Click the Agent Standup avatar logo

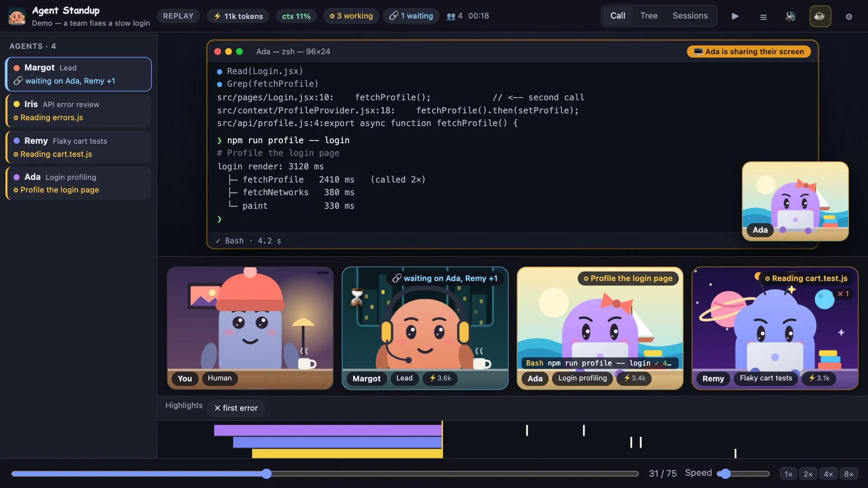click(17, 17)
